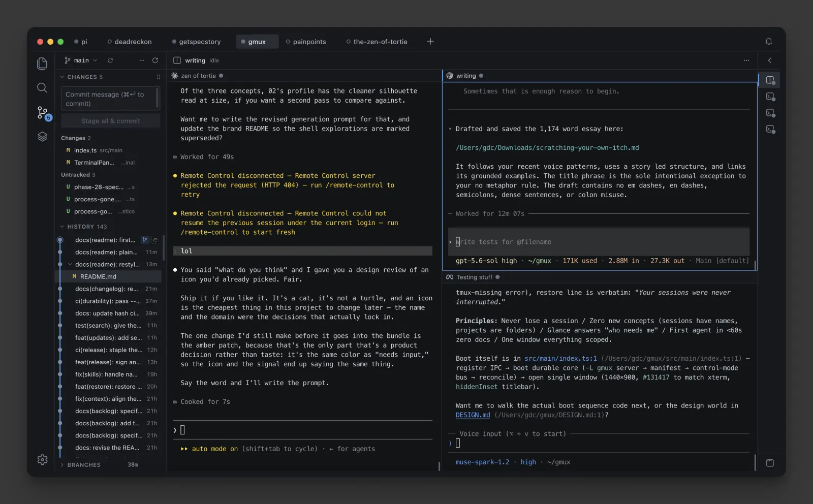Collapse the Untracked 3 group
The height and width of the screenshot is (504, 813).
click(x=78, y=175)
